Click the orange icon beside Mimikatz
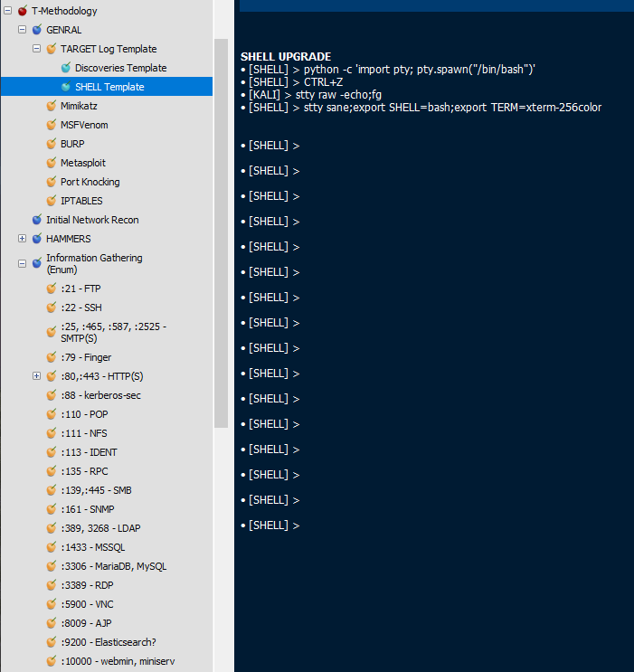 click(x=52, y=106)
